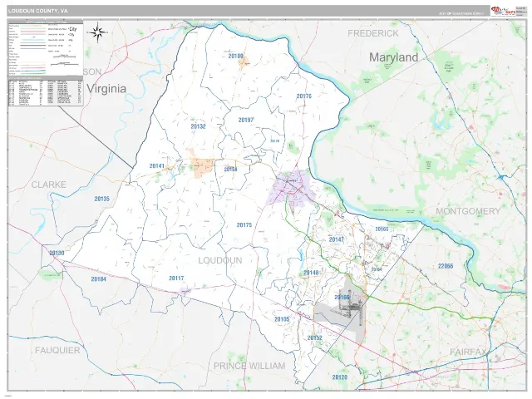Select ZIP code label 20175
532x399 pixels.
pyautogui.click(x=244, y=225)
